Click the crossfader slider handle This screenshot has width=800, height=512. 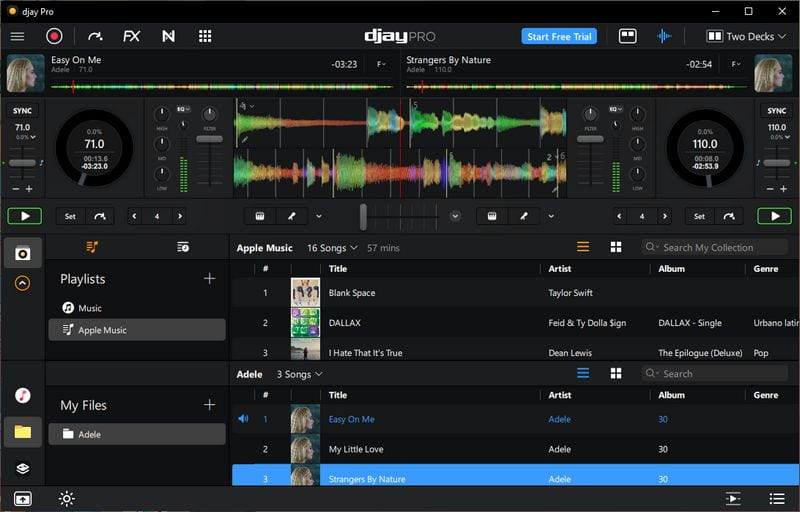pyautogui.click(x=363, y=217)
